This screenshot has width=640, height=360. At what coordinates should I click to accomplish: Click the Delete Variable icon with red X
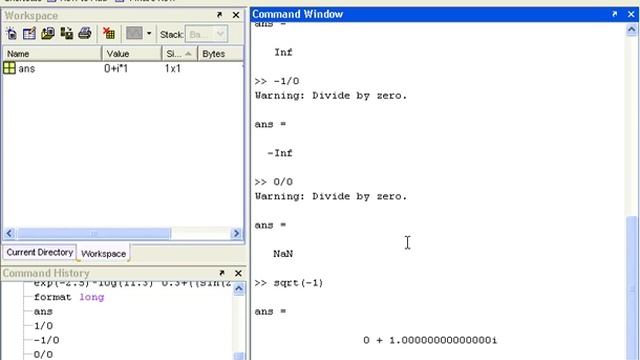pos(109,33)
